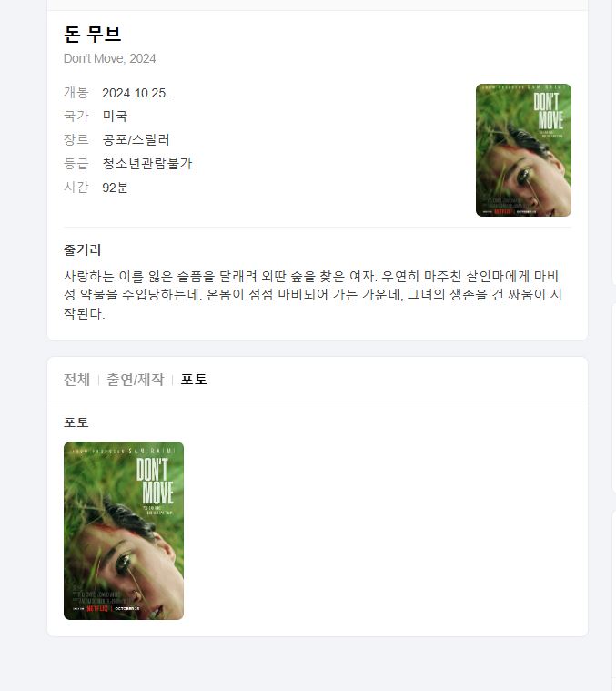The height and width of the screenshot is (691, 616).
Task: Click the rating 청소년관람불가
Action: tap(147, 164)
